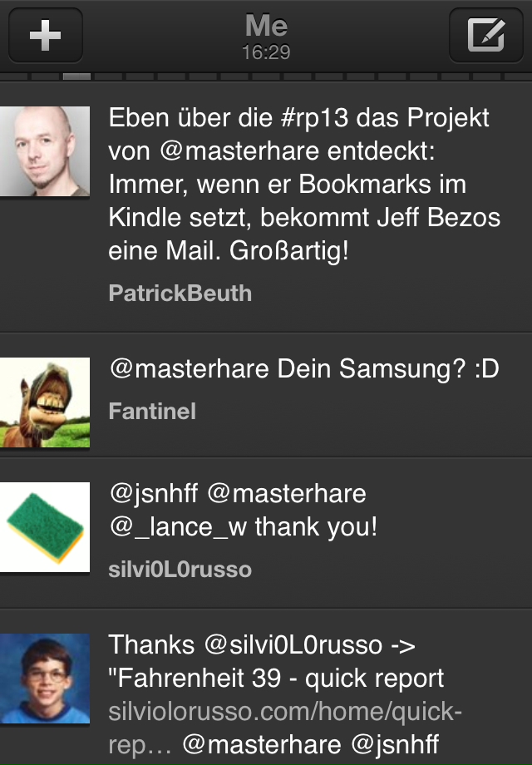Tap @jsnhff mention in silvi0L0russo's tweet
The image size is (532, 765).
pyautogui.click(x=154, y=493)
